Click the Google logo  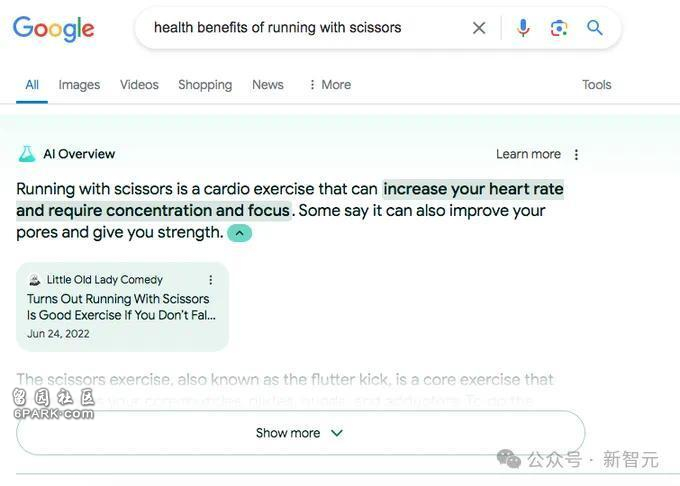point(53,29)
